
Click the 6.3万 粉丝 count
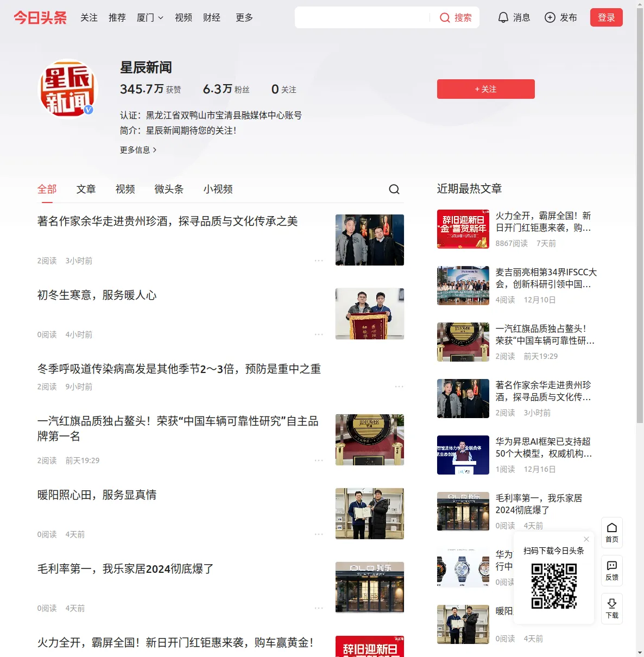click(226, 89)
